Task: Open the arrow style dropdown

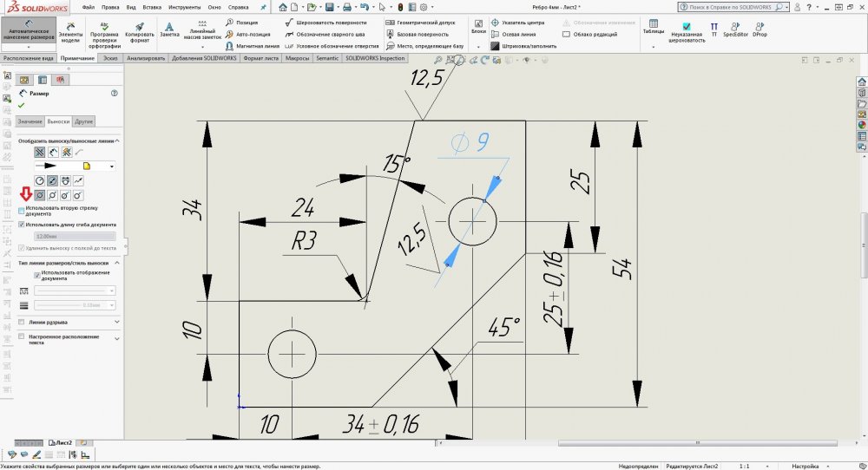Action: pyautogui.click(x=112, y=166)
